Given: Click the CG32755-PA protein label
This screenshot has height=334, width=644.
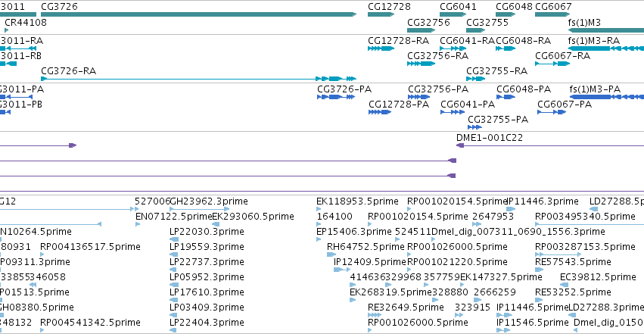Looking at the screenshot, I should 498,119.
